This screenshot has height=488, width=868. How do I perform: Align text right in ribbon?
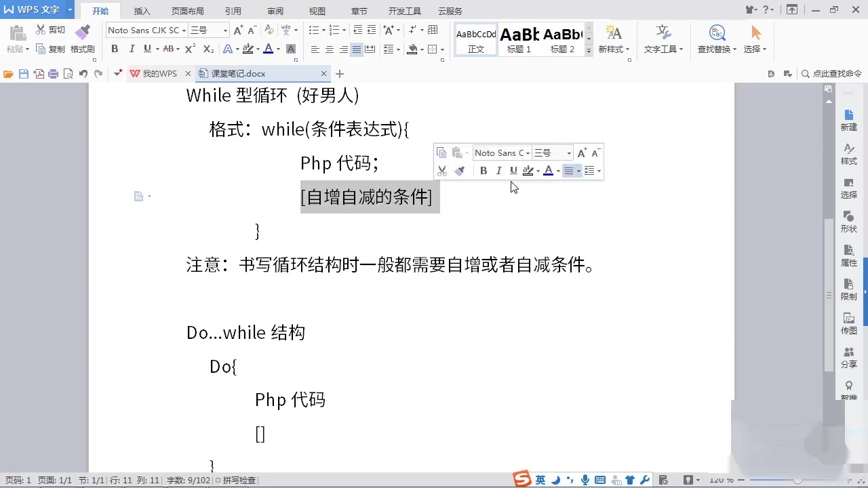tap(343, 49)
